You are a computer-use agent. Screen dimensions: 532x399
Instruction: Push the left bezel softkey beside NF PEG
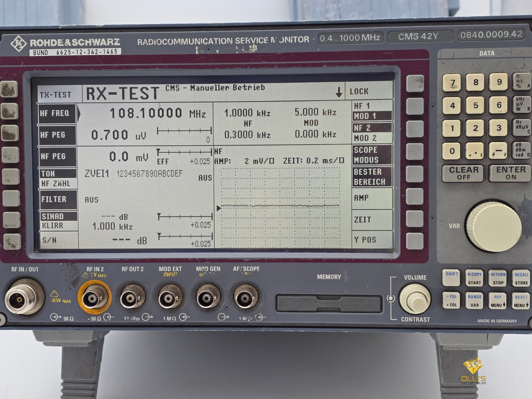(x=10, y=155)
